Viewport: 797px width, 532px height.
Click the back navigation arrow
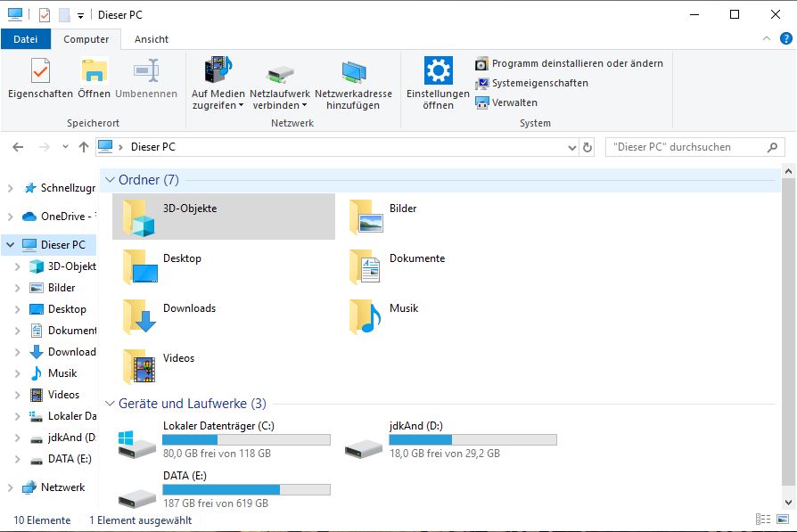[x=18, y=147]
